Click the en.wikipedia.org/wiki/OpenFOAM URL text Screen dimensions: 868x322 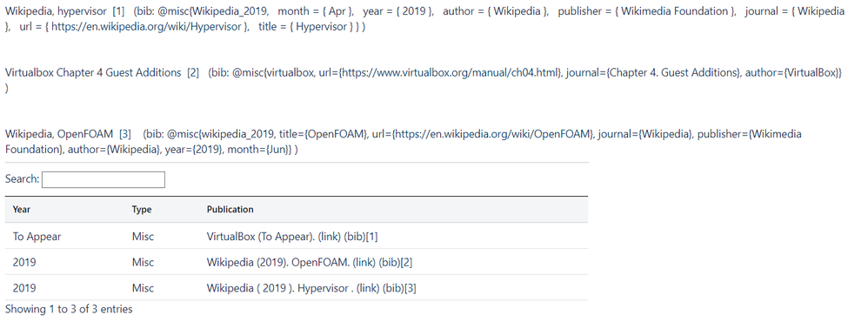(x=491, y=134)
